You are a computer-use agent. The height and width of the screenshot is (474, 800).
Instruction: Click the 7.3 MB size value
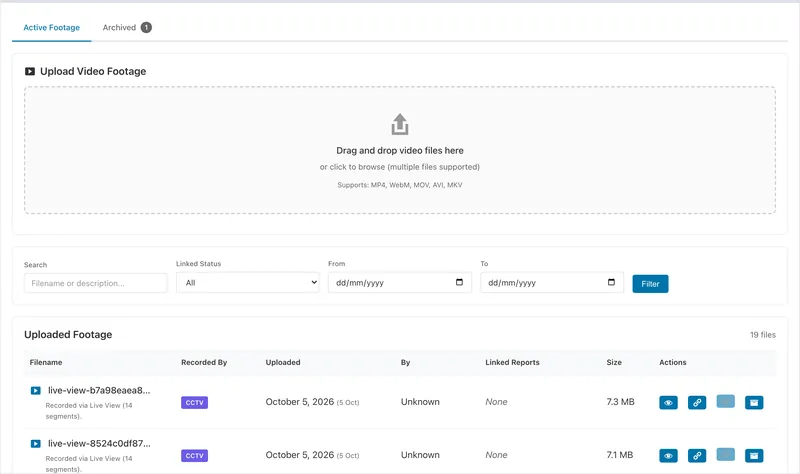[620, 402]
